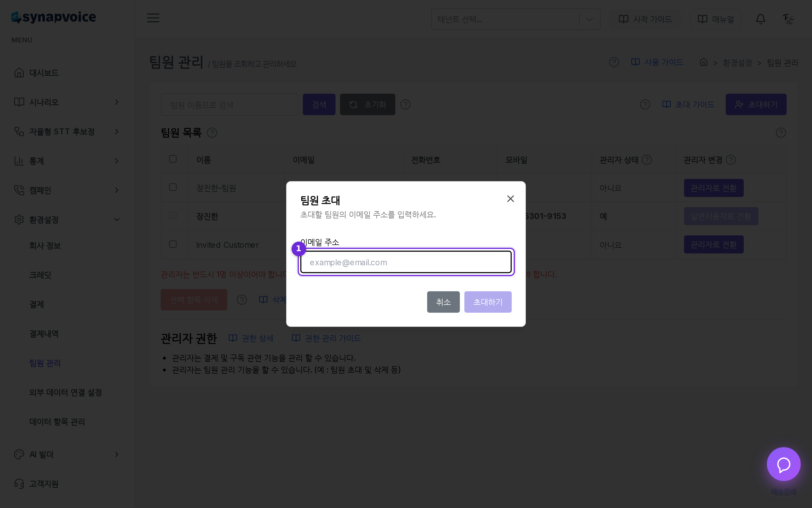
Task: Click the help icon next to 초기화
Action: [405, 104]
